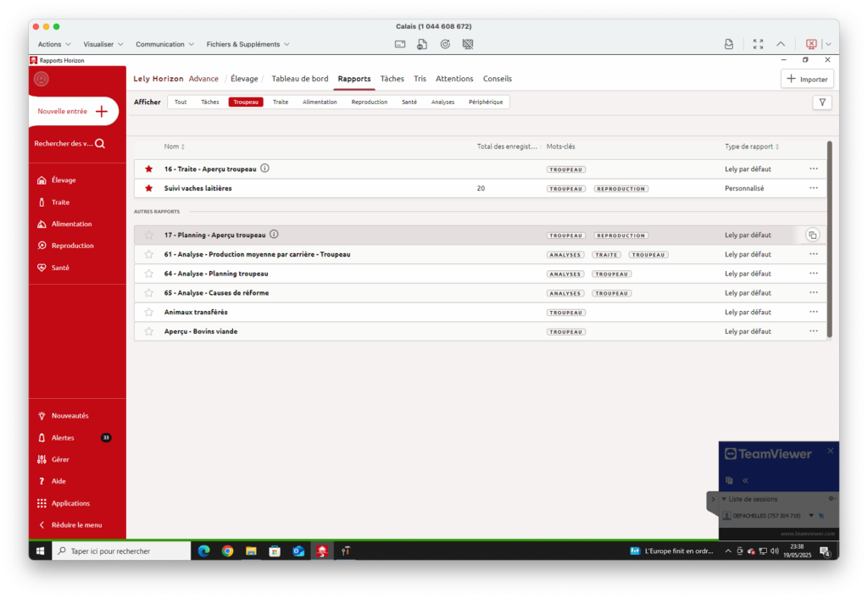This screenshot has width=868, height=598.
Task: Unfavorite Suivi vaches laitières star
Action: click(149, 189)
